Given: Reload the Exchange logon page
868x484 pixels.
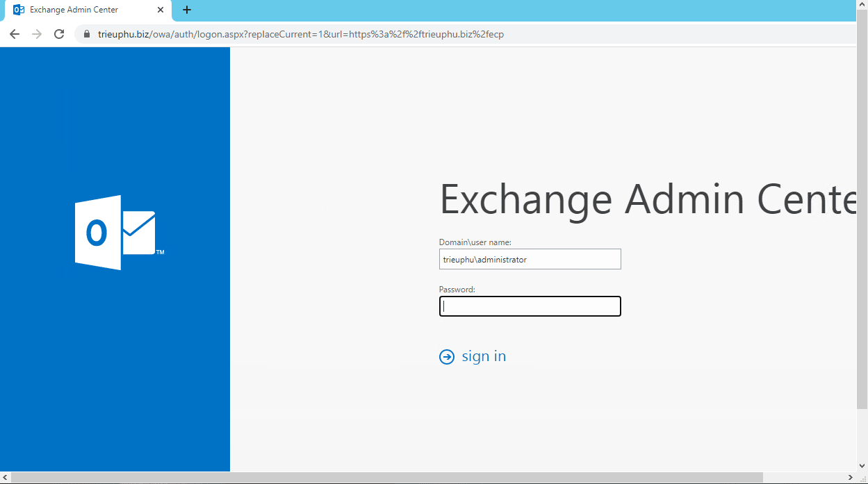Looking at the screenshot, I should click(59, 34).
